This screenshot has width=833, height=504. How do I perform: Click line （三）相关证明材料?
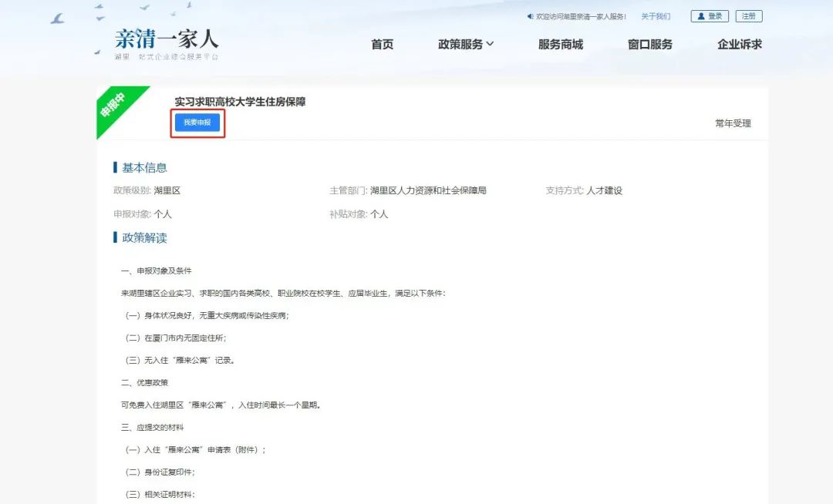tap(160, 495)
